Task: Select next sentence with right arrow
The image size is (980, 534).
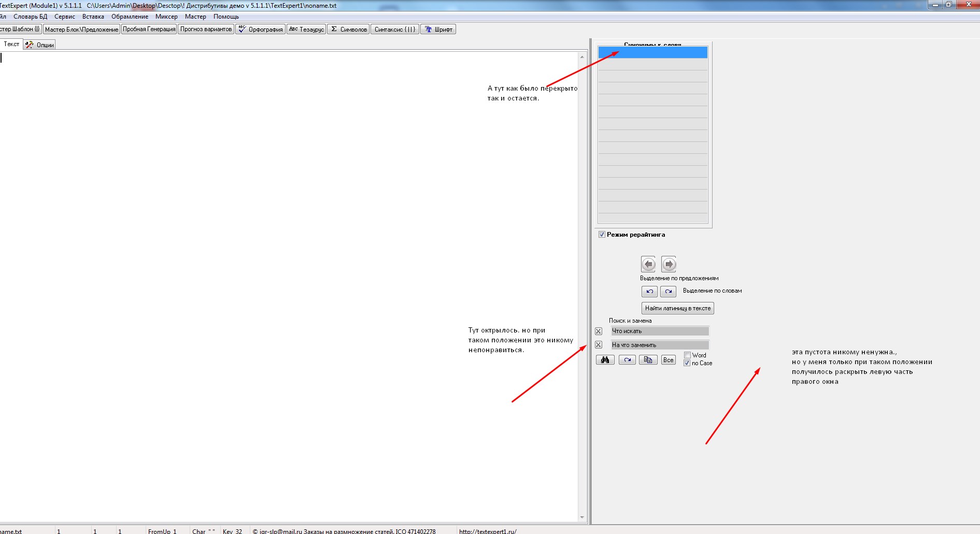Action: click(x=669, y=264)
